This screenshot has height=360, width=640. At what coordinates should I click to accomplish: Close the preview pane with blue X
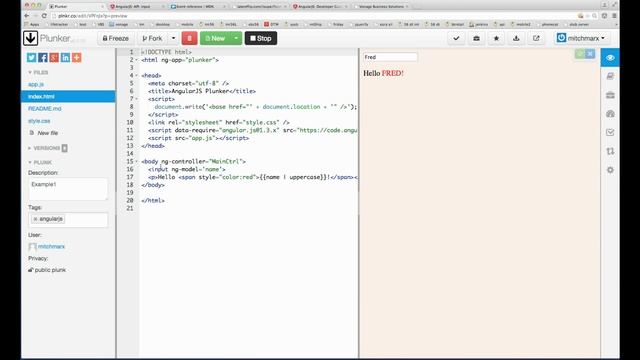(590, 54)
